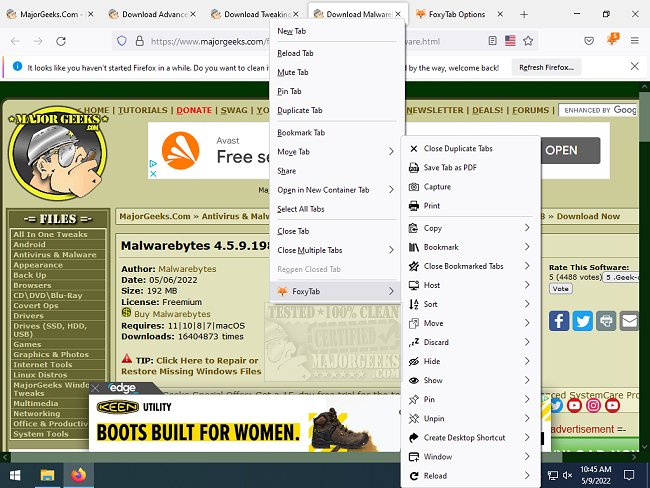Viewport: 650px width, 488px height.
Task: Click the Close Bookmarked Tabs star icon
Action: 414,266
